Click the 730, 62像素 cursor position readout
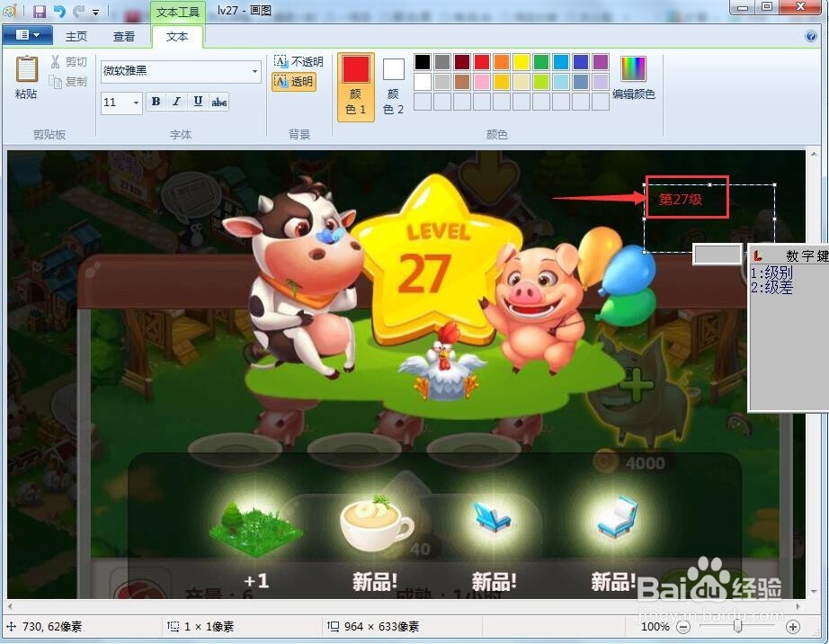This screenshot has width=829, height=644. point(52,627)
